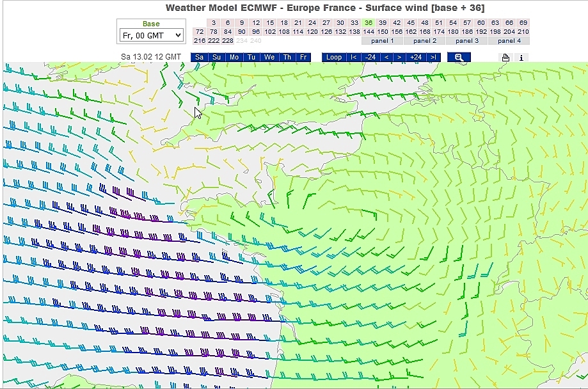Advance forecast by +24 hours
Screen dimensions: 588x389
(x=416, y=57)
